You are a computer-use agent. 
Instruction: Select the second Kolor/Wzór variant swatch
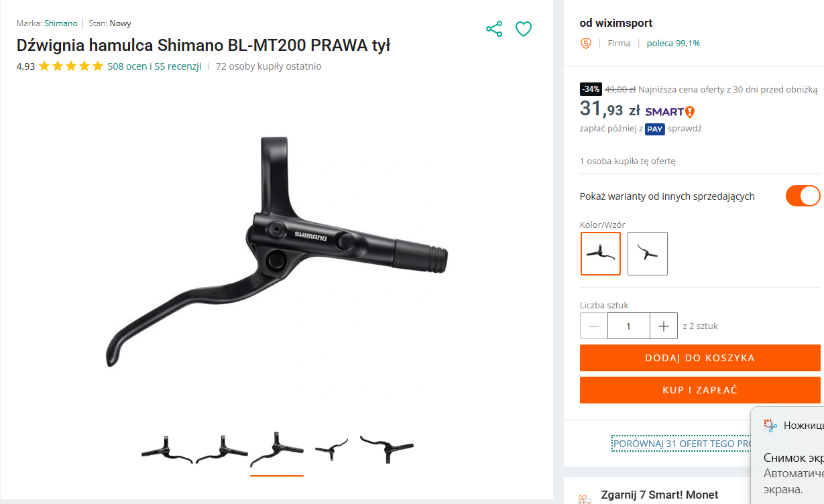pos(648,253)
